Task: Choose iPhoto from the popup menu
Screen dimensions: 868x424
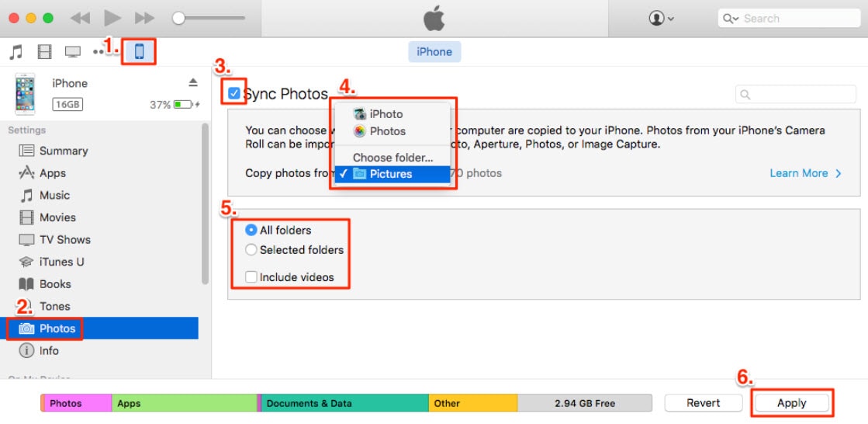Action: [386, 114]
